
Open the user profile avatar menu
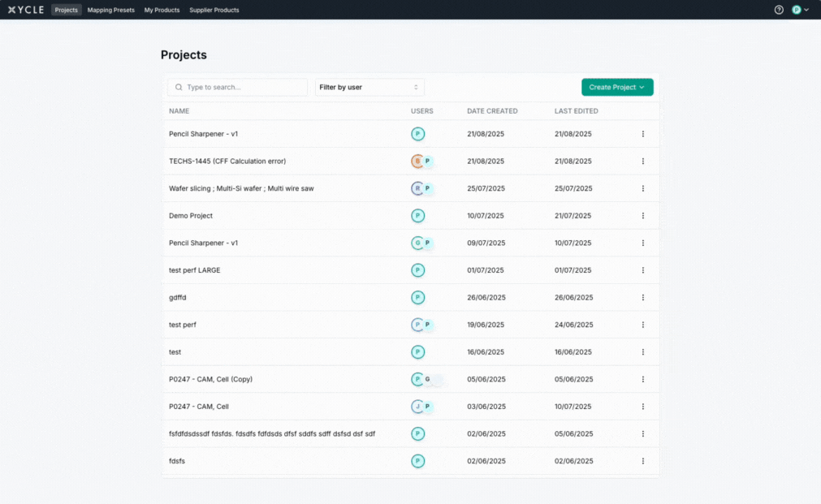(x=800, y=10)
